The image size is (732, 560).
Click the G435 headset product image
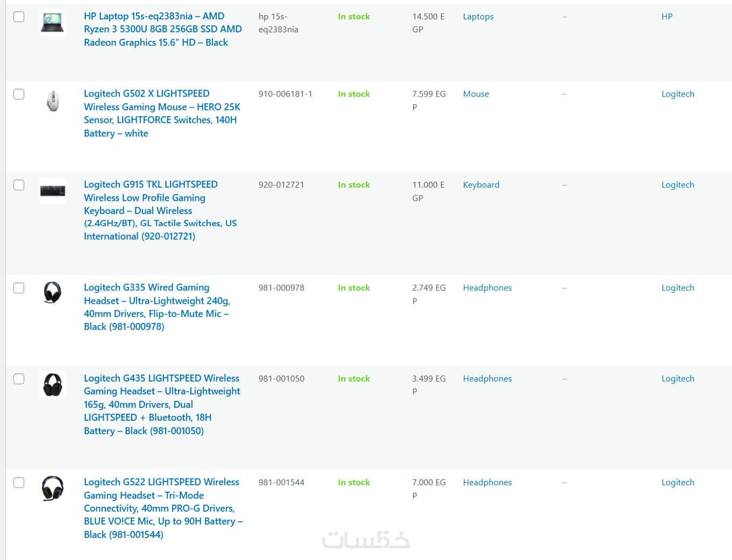coord(53,385)
